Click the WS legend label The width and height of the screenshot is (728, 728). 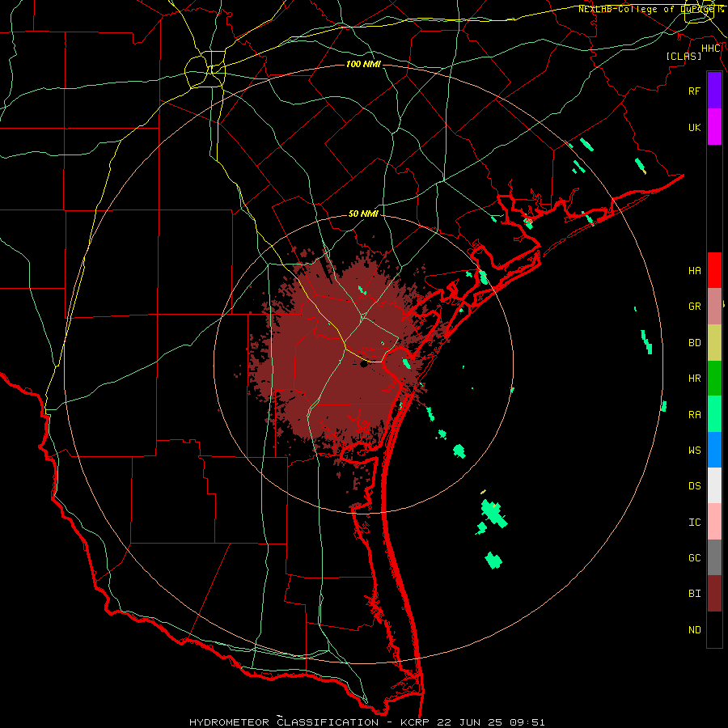(x=694, y=450)
